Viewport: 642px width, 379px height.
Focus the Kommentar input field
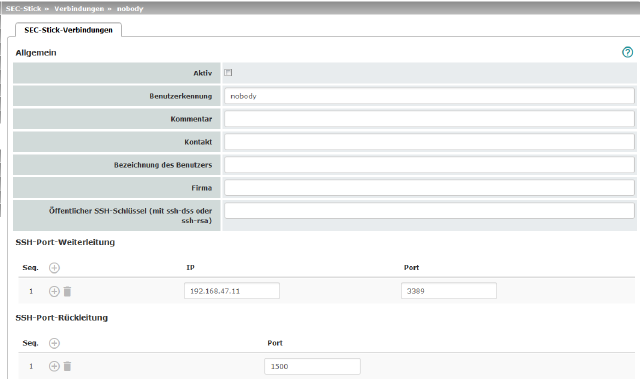430,119
